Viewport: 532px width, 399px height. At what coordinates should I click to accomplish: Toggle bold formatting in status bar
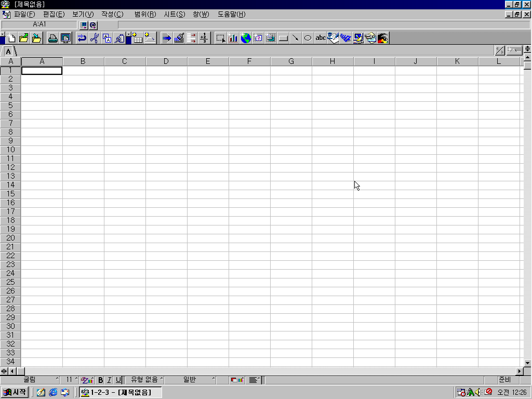click(x=100, y=380)
